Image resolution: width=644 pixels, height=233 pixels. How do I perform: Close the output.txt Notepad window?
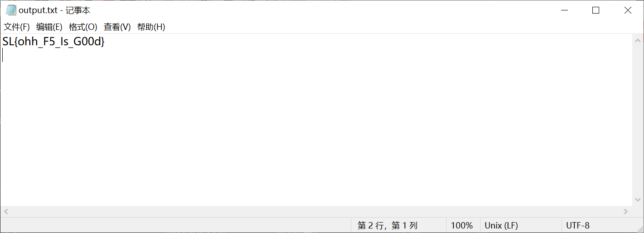pyautogui.click(x=628, y=10)
